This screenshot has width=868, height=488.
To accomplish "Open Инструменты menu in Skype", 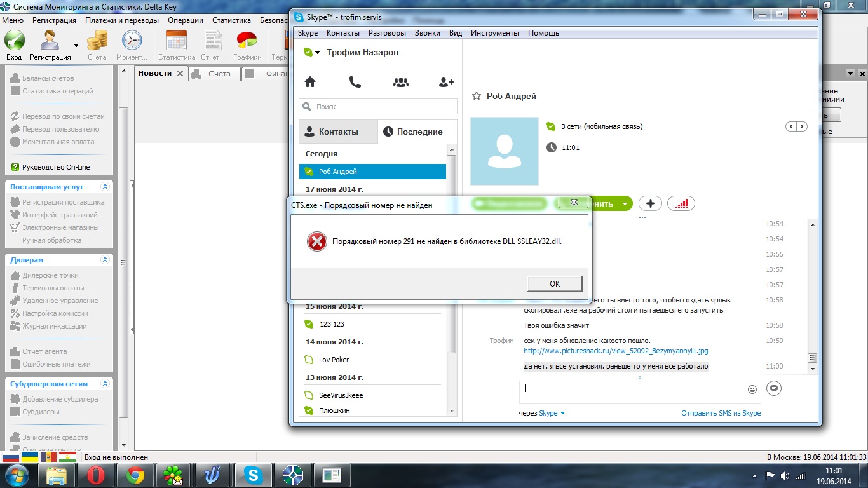I will coord(495,33).
